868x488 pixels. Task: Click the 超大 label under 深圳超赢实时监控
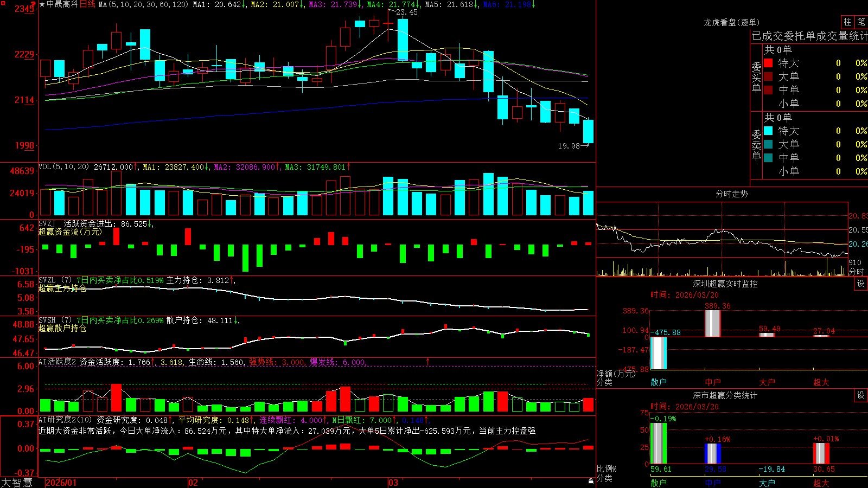(x=821, y=382)
